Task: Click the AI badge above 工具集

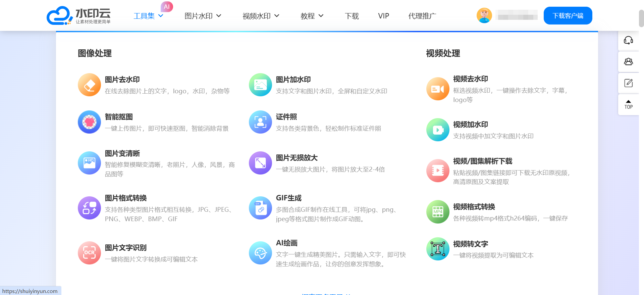Action: pyautogui.click(x=167, y=7)
